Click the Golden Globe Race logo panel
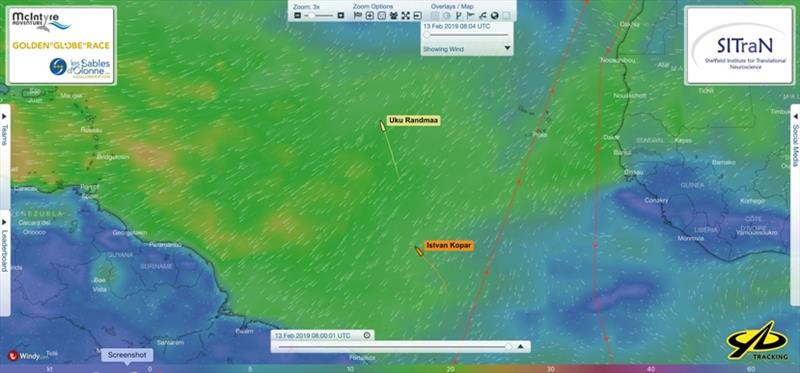Image resolution: width=800 pixels, height=373 pixels. click(x=61, y=45)
